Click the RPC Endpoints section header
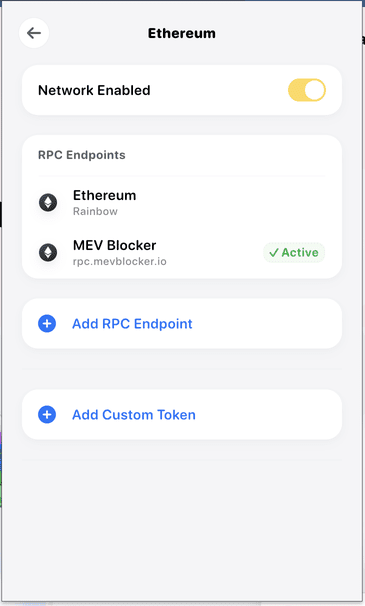The height and width of the screenshot is (606, 365). [82, 155]
